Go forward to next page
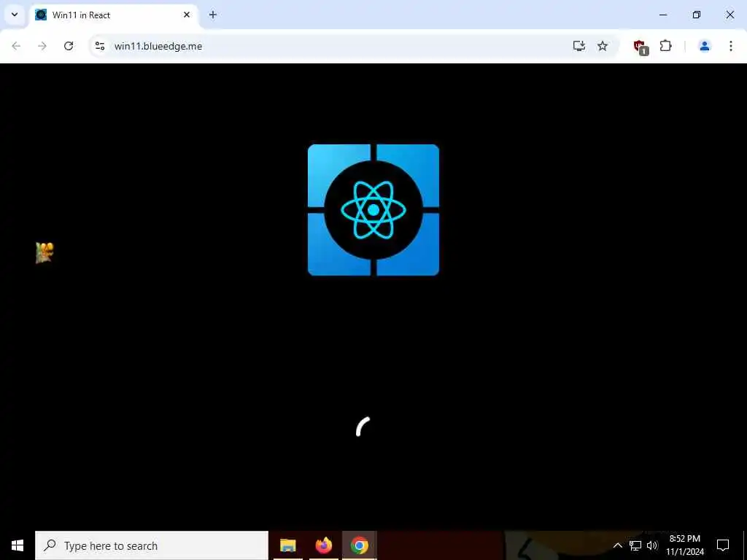 coord(42,46)
